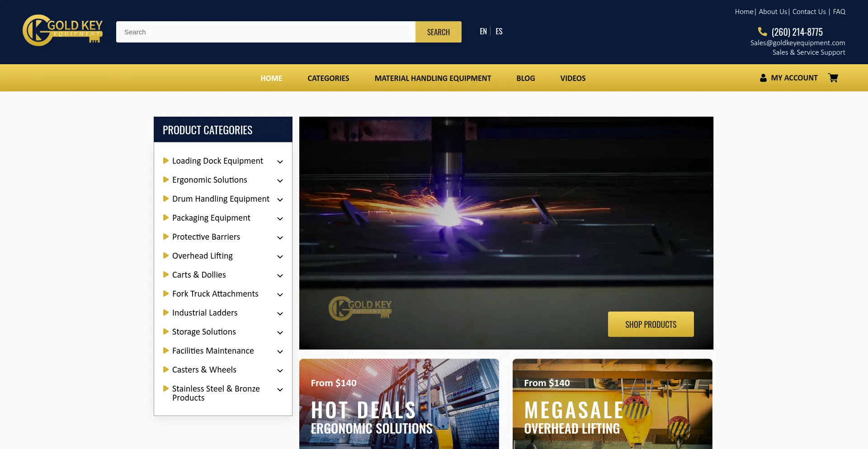868x449 pixels.
Task: Click the yellow arrow beside Carts & Dollies
Action: pos(165,274)
